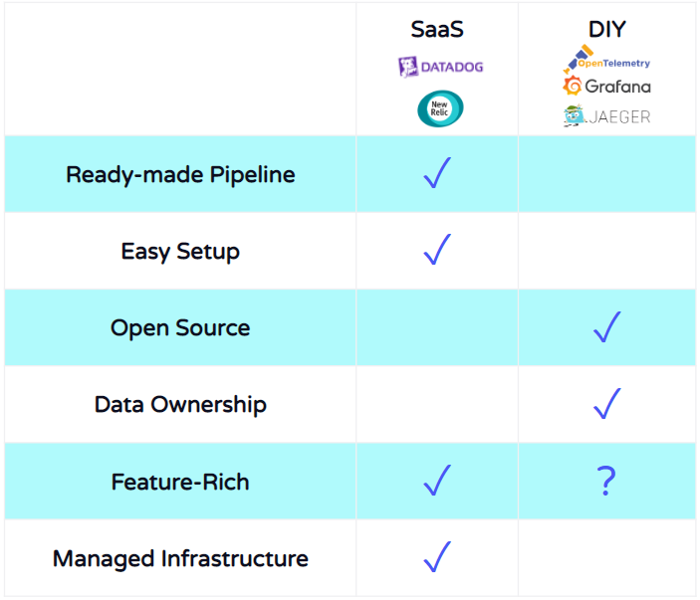700x600 pixels.
Task: Click DIY checkmark for Data Ownership
Action: [x=606, y=403]
